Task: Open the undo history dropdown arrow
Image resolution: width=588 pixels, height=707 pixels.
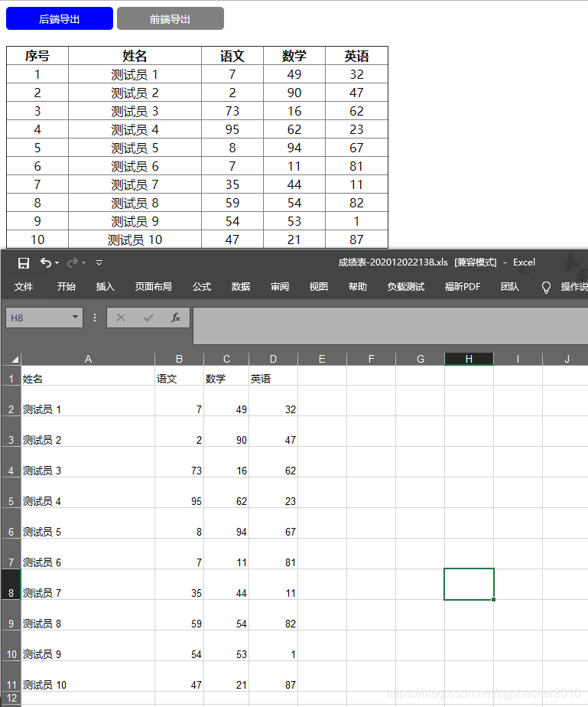Action: click(x=57, y=263)
